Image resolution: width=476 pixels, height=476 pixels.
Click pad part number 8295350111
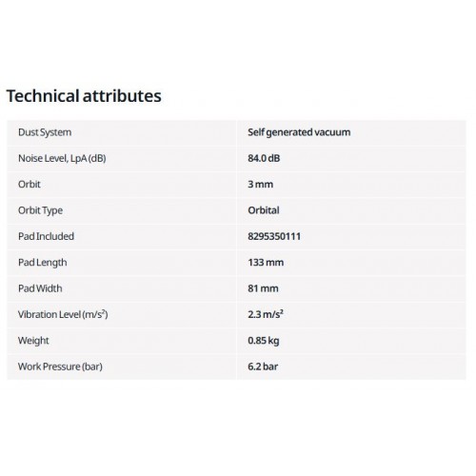pyautogui.click(x=274, y=236)
